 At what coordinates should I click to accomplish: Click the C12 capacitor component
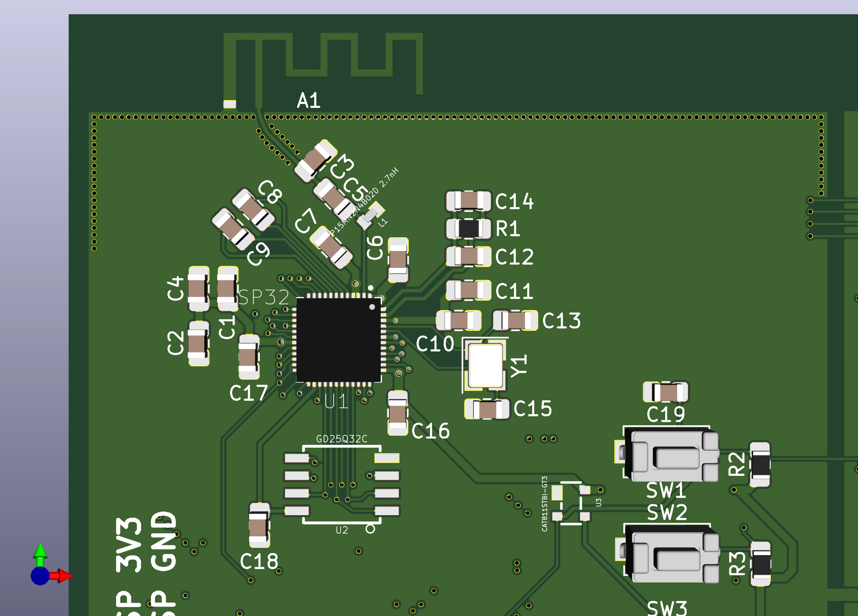tap(469, 257)
